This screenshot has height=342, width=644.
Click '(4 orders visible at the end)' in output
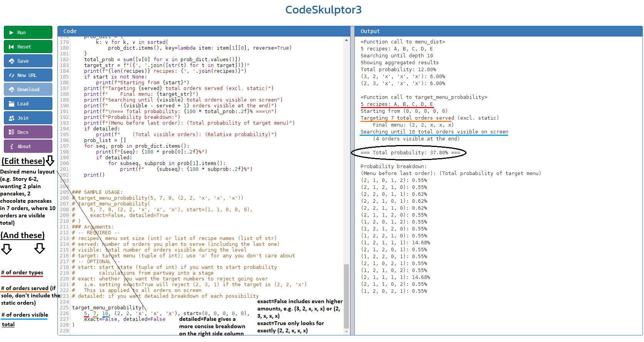(x=416, y=139)
